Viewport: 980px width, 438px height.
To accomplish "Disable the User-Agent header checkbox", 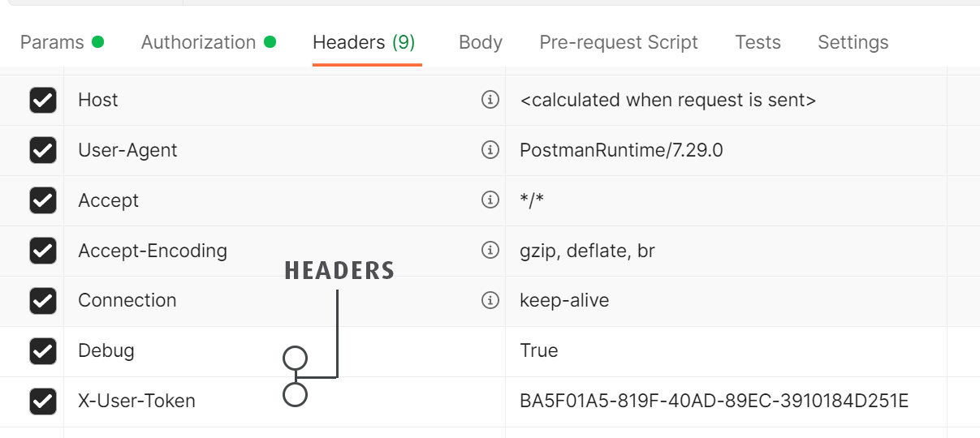I will coord(43,150).
